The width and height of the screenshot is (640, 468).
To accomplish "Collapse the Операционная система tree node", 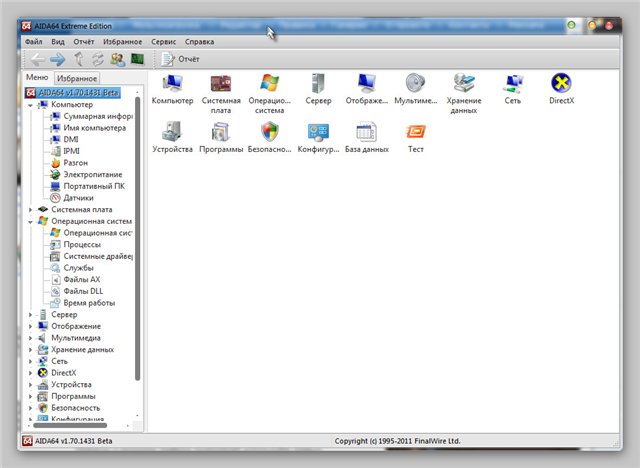I will pos(30,222).
